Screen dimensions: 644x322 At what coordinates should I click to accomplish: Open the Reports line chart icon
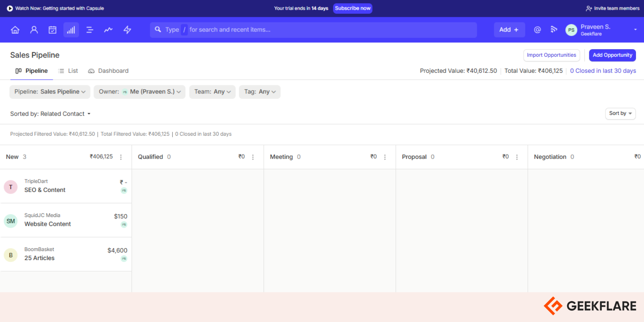pyautogui.click(x=108, y=30)
